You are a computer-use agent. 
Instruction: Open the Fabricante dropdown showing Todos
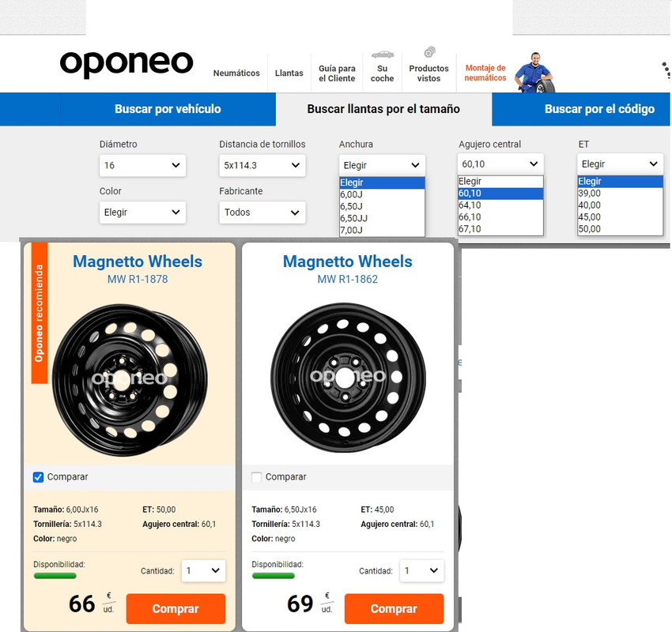[262, 213]
